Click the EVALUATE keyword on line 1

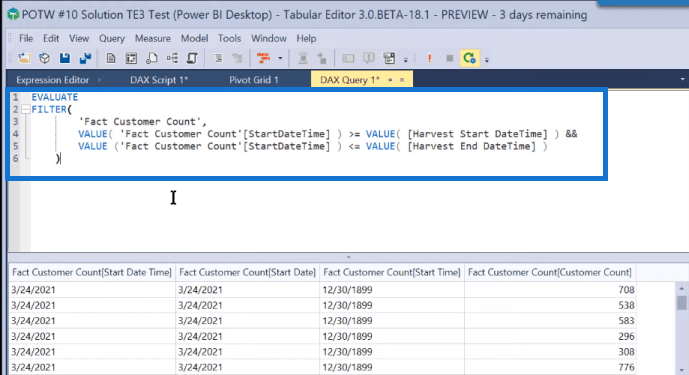(54, 97)
